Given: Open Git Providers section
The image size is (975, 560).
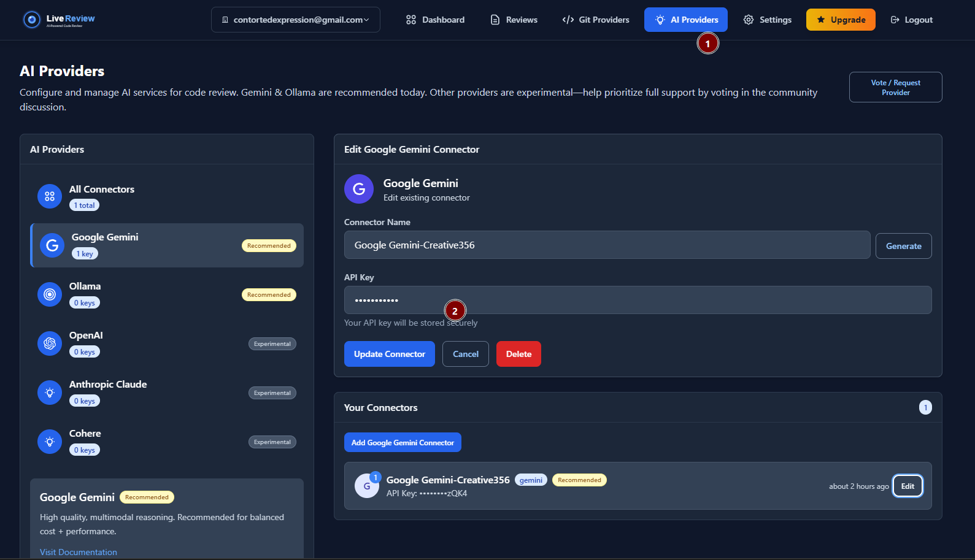Looking at the screenshot, I should coord(596,20).
